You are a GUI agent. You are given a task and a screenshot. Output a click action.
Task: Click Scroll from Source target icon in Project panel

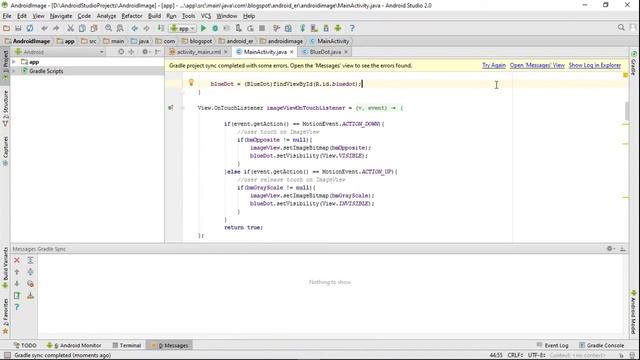point(121,52)
